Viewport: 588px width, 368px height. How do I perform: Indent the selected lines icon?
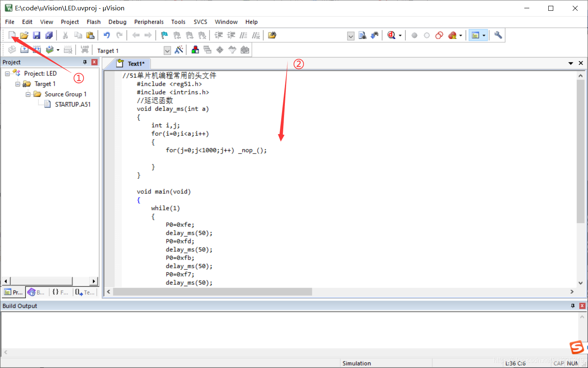point(219,35)
